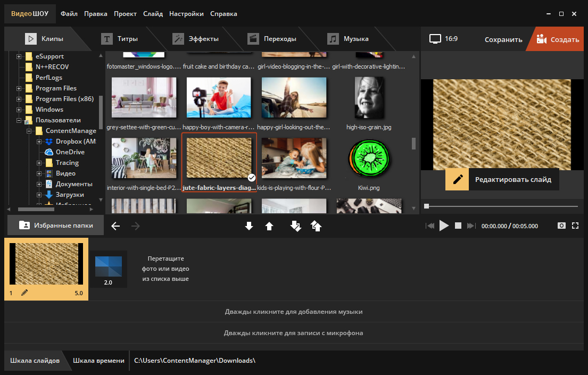The height and width of the screenshot is (375, 588).
Task: Switch to the Эффекты tab
Action: (x=195, y=39)
